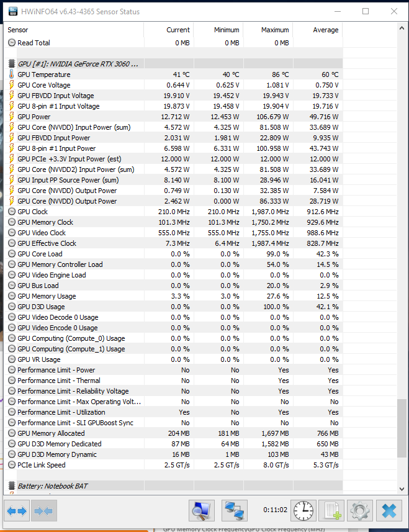Click the GPU Memory Allocated circle icon
409x532 pixels.
pyautogui.click(x=12, y=433)
